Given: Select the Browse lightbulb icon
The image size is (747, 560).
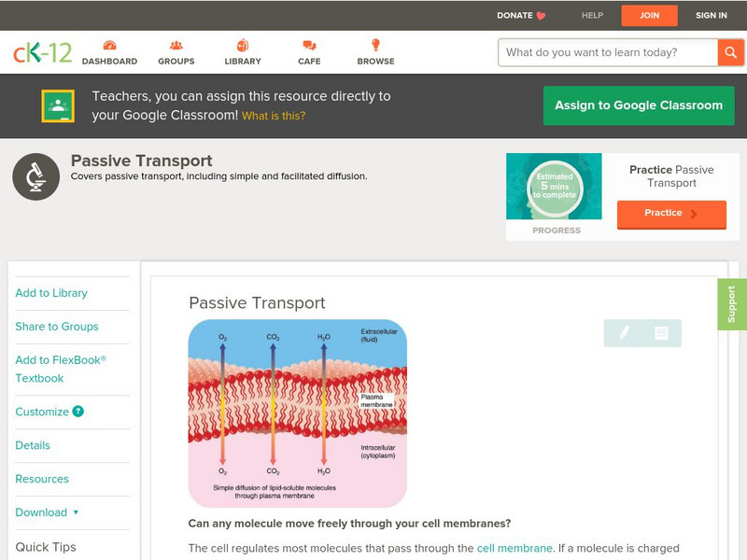Looking at the screenshot, I should 375,44.
